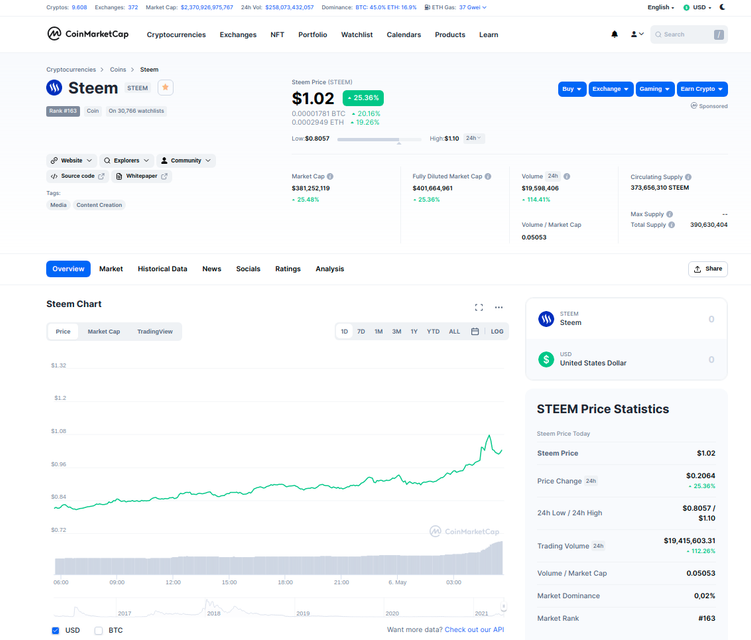Click the low-high price range bar
Viewport: 751px width, 640px height.
click(x=379, y=139)
